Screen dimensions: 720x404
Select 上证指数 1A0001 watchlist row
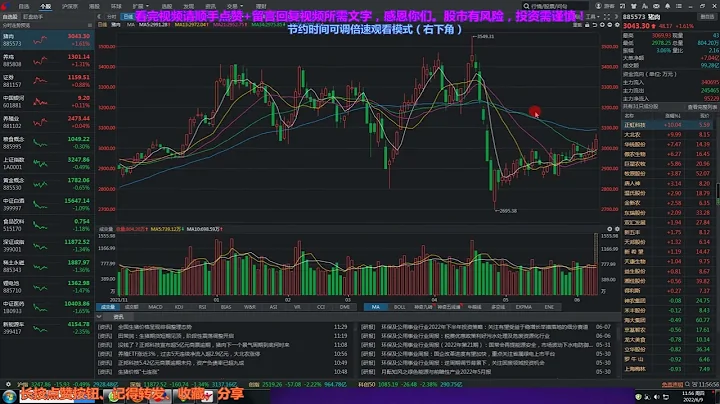click(47, 163)
